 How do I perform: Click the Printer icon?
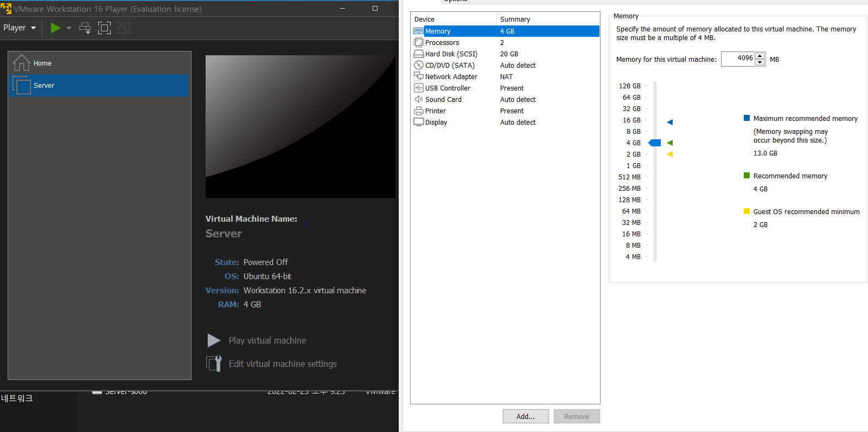point(419,111)
